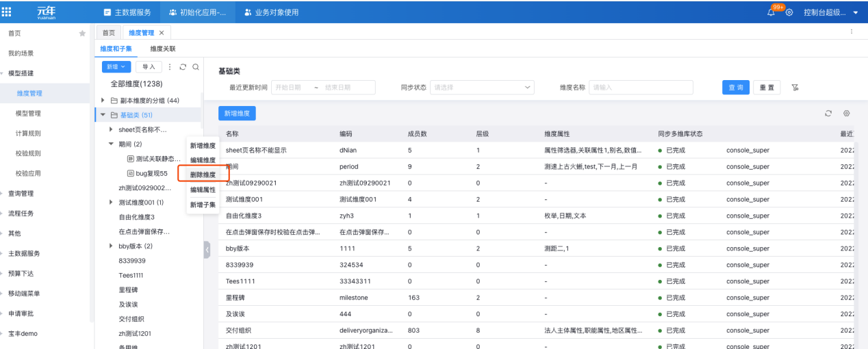Click the blue 新增维度 button
868x349 pixels.
click(x=237, y=113)
